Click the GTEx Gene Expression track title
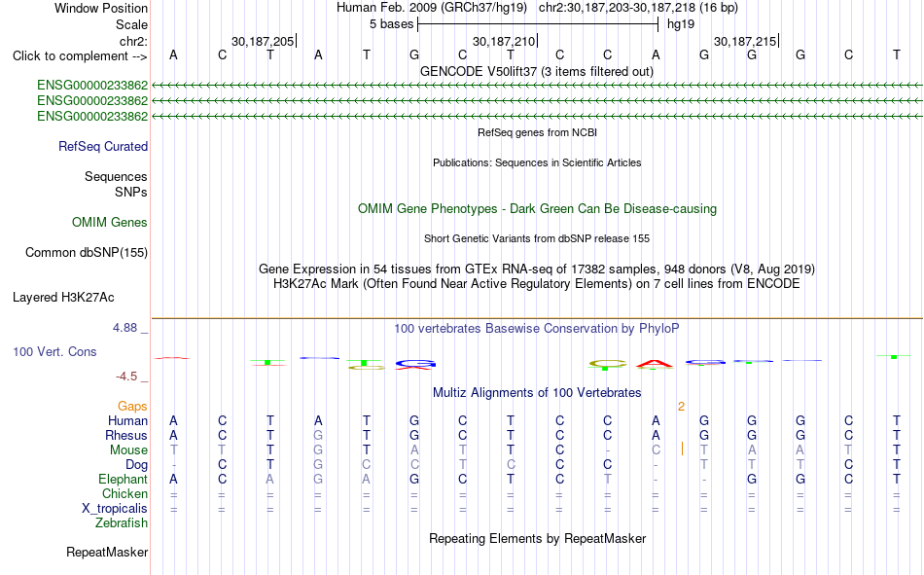 pos(537,269)
